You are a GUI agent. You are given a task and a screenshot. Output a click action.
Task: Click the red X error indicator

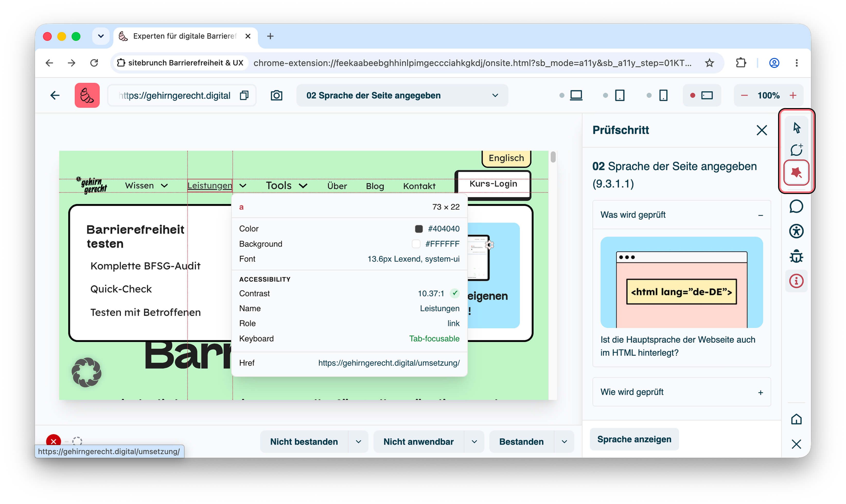pos(53,441)
